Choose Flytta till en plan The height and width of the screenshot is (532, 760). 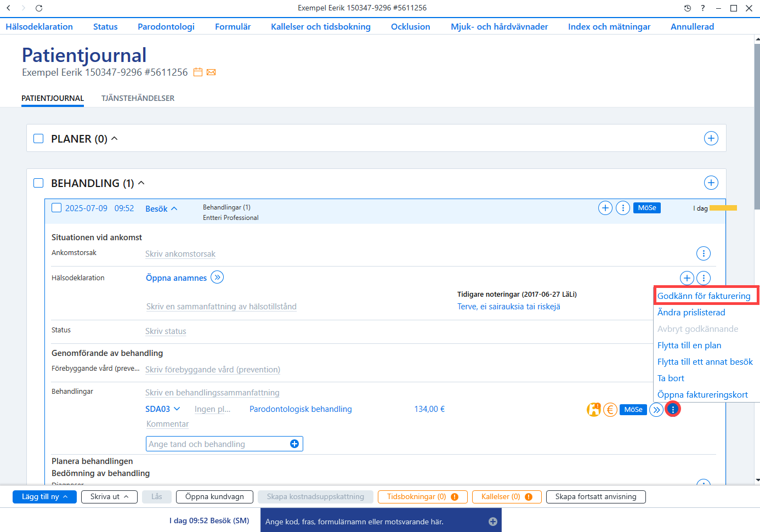click(689, 345)
